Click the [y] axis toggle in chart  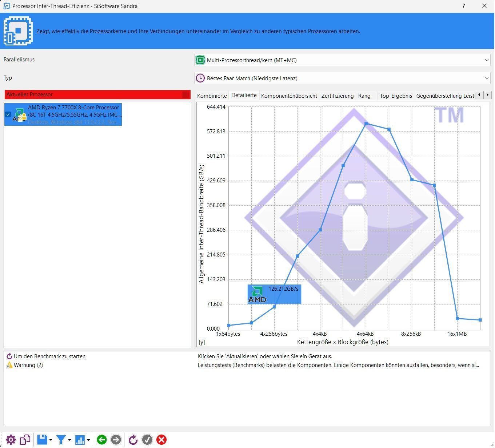pyautogui.click(x=202, y=342)
